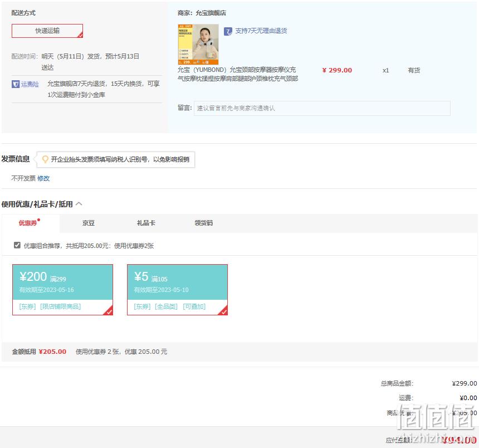Image resolution: width=479 pixels, height=448 pixels.
Task: Open the 允宝 massager product thumbnail
Action: [x=198, y=45]
